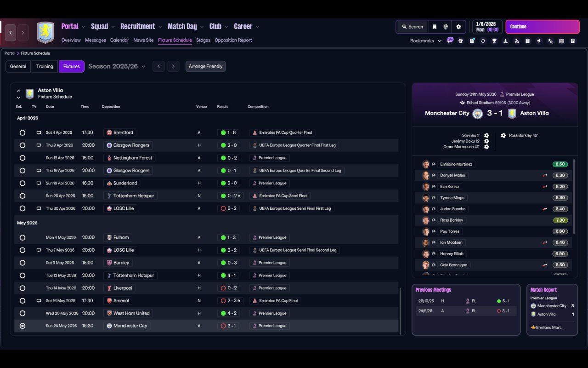Click the TV icon on the Arsenal row
The image size is (588, 368).
39,300
